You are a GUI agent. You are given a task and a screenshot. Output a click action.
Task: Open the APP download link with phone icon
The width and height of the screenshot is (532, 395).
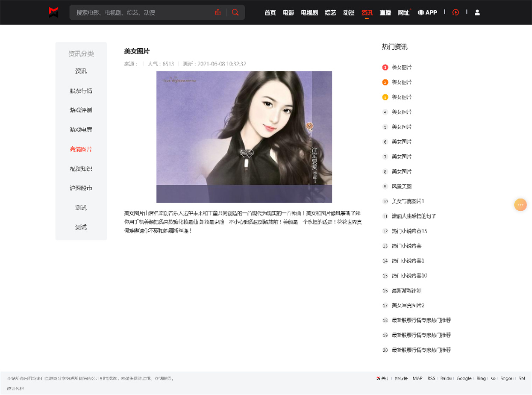pos(427,12)
